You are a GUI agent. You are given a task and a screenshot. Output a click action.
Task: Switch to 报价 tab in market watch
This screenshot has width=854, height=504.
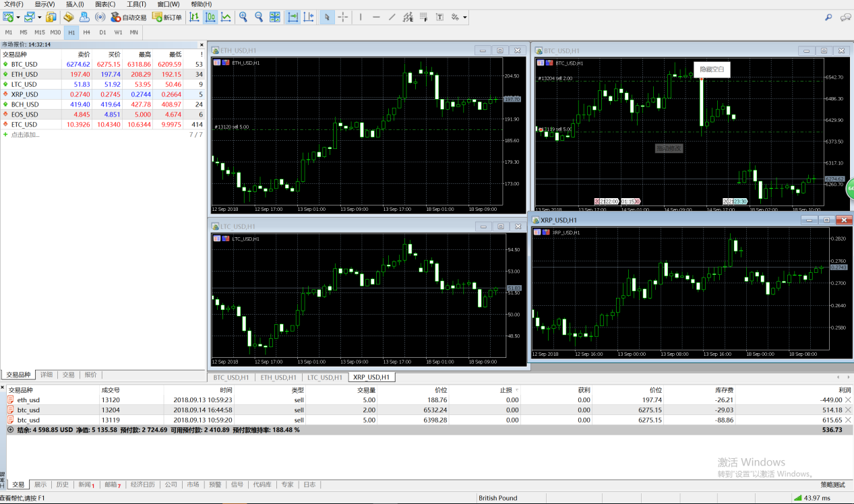(90, 375)
